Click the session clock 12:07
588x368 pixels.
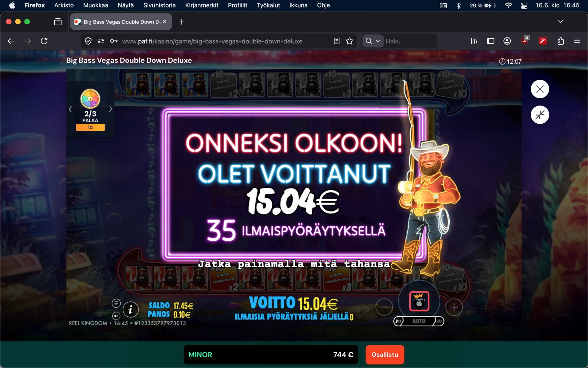pyautogui.click(x=510, y=61)
